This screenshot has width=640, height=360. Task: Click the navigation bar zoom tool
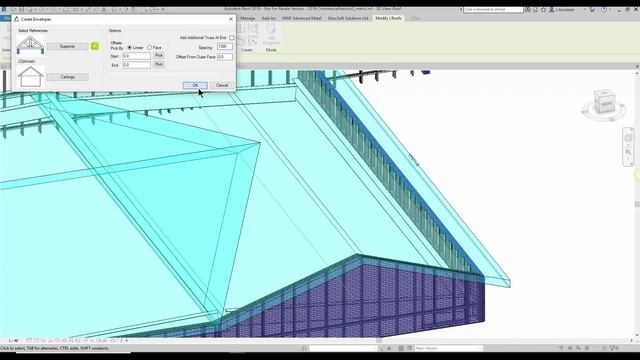pos(628,152)
